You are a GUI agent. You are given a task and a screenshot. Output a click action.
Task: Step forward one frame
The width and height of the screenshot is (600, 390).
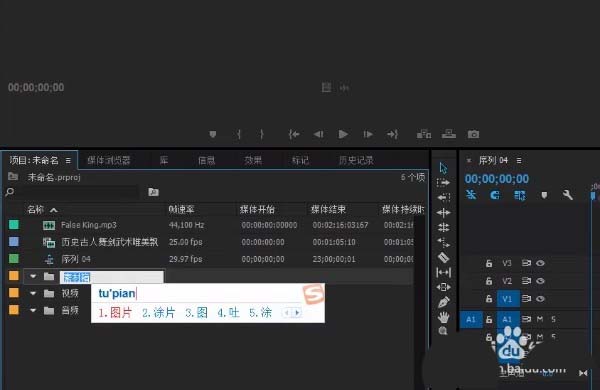[x=368, y=134]
